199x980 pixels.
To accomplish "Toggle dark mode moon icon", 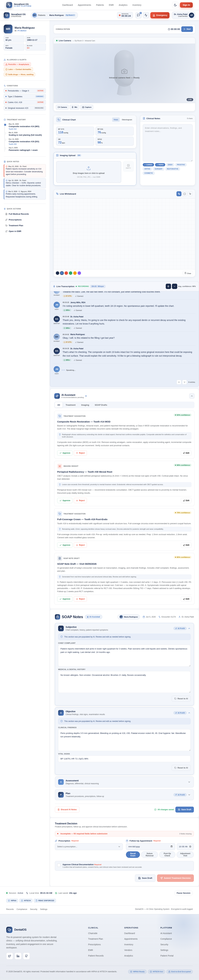I will (x=175, y=5).
